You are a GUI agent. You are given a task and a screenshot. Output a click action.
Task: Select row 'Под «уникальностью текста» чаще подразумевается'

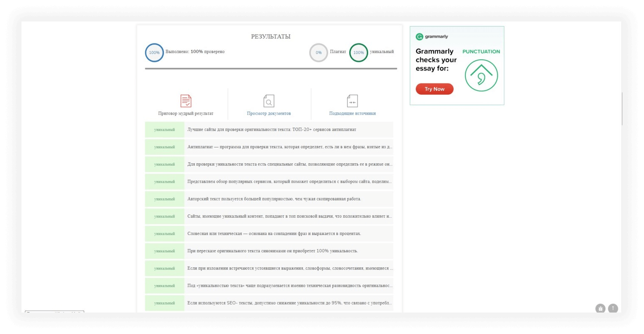(x=269, y=285)
